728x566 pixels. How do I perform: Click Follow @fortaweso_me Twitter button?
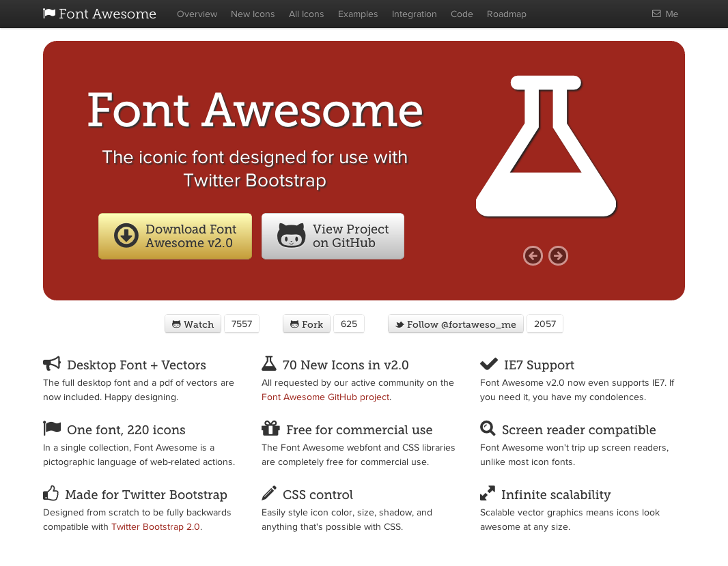pos(456,324)
